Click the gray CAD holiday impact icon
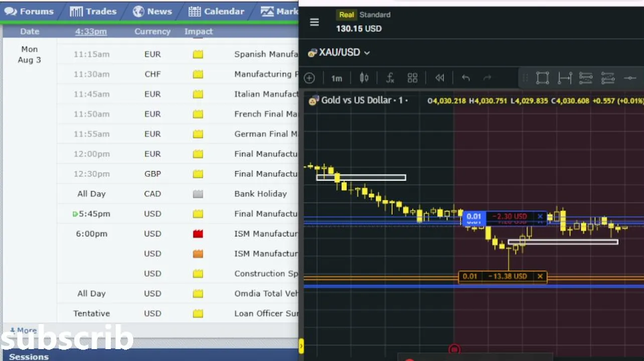The image size is (644, 361). 198,194
